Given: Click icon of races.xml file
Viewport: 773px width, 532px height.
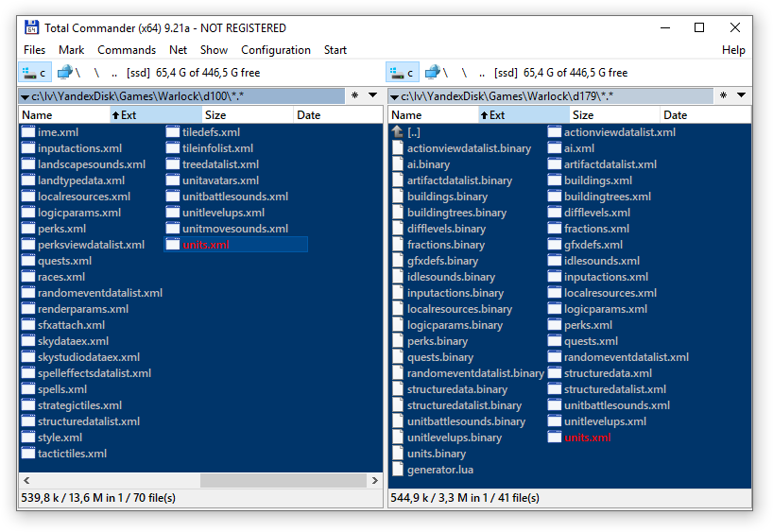Looking at the screenshot, I should click(x=28, y=277).
